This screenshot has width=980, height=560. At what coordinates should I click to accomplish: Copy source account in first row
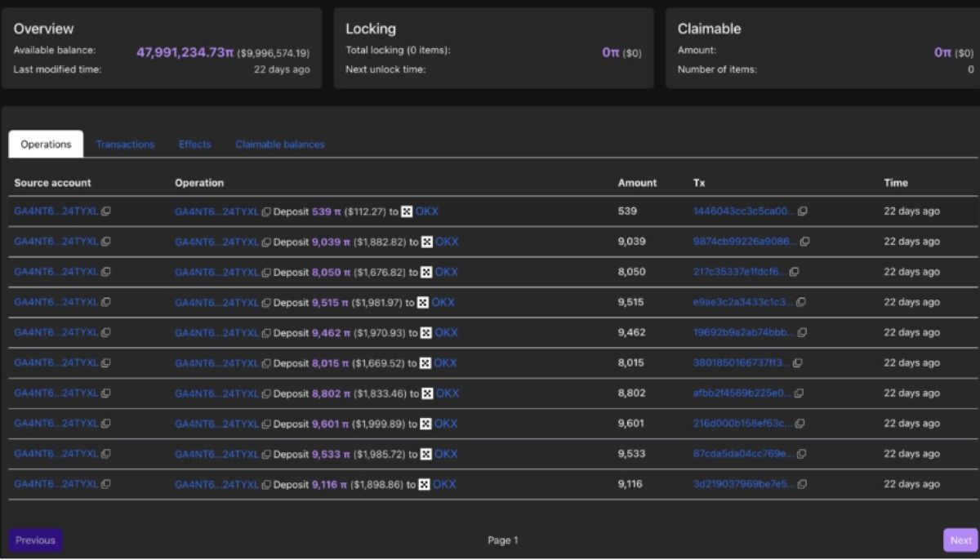tap(106, 211)
